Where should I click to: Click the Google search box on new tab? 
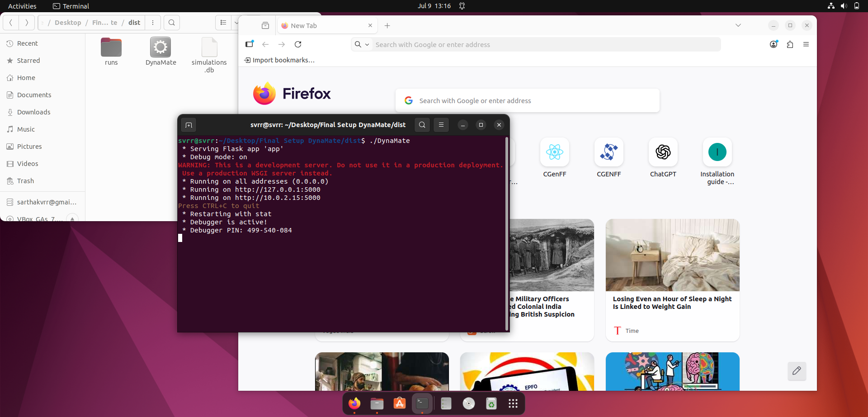click(x=528, y=100)
